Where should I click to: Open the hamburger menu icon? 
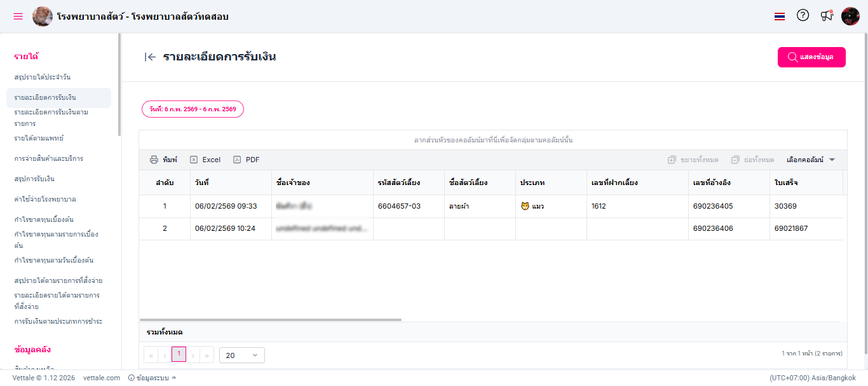click(18, 16)
